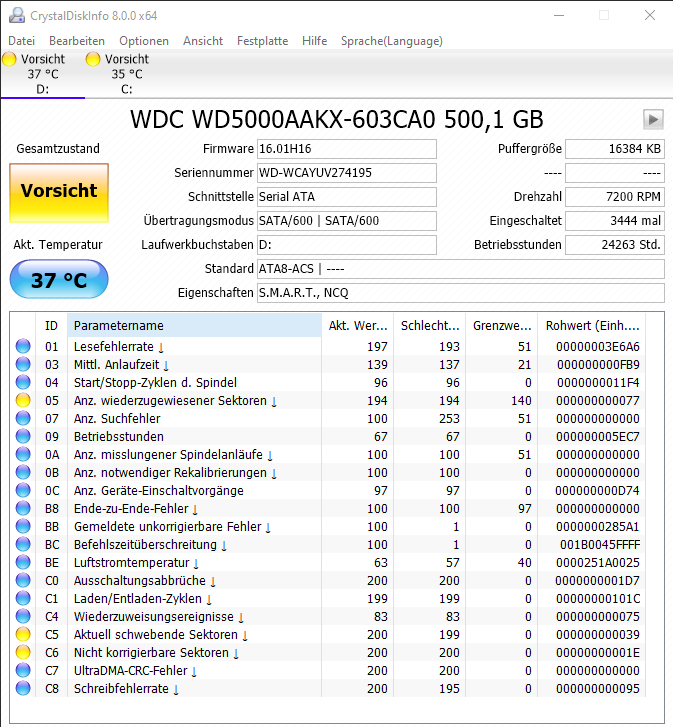673x727 pixels.
Task: Click yellow orb of Aktuell schwebende Sektoren row
Action: 23,634
